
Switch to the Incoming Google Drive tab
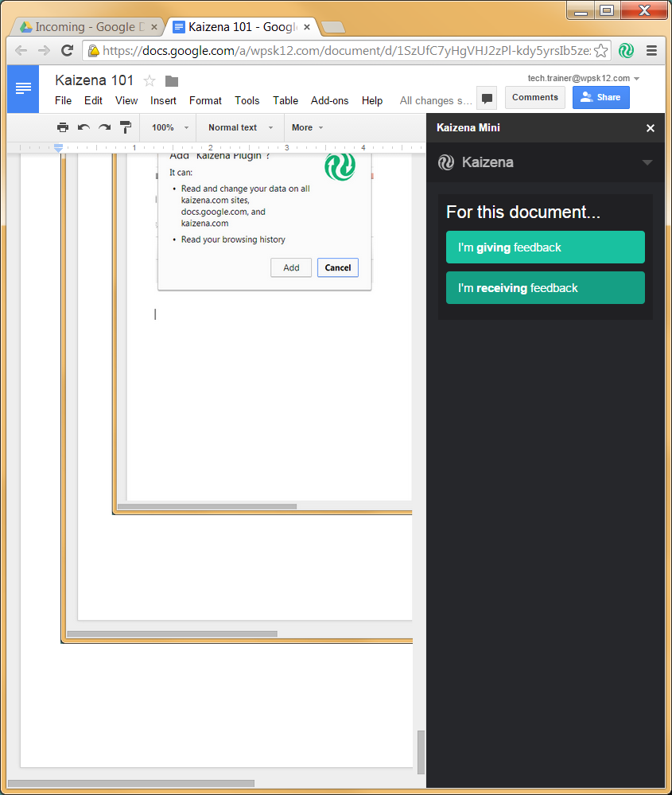click(86, 27)
